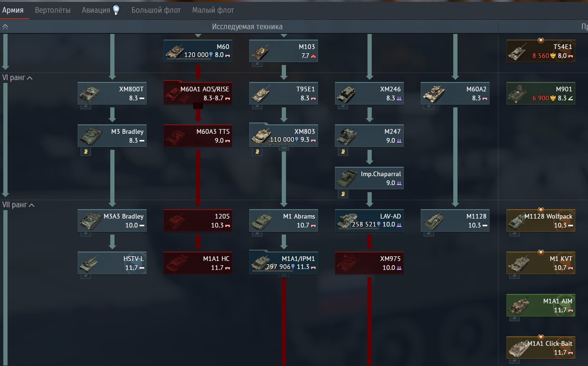Click the grey slot icon under HSTV-L
588x366 pixels.
[86, 277]
